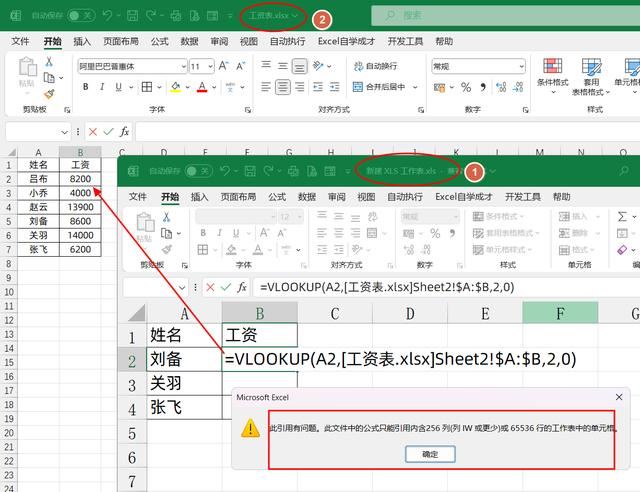Click the Italic formatting icon
This screenshot has width=640, height=492.
tap(103, 87)
